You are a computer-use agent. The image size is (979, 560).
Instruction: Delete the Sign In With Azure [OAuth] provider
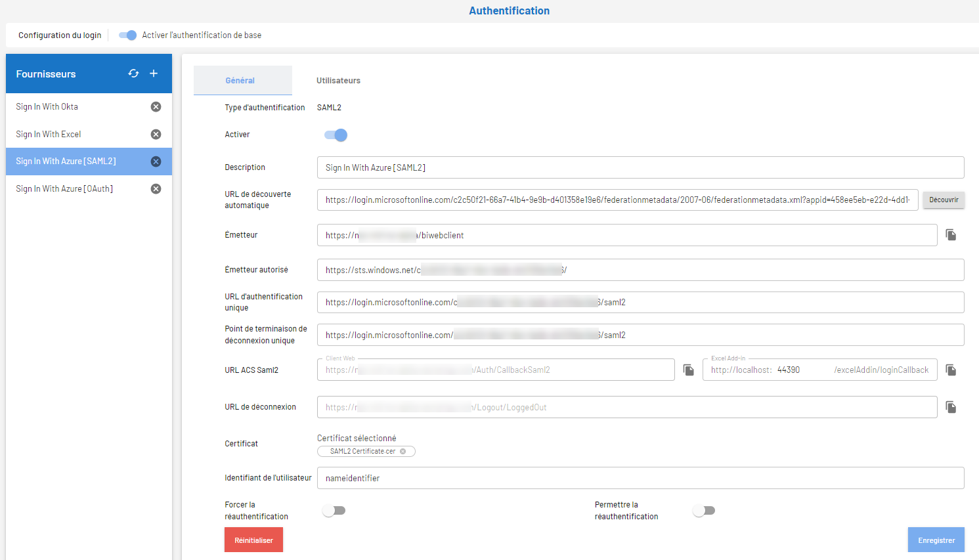click(156, 188)
